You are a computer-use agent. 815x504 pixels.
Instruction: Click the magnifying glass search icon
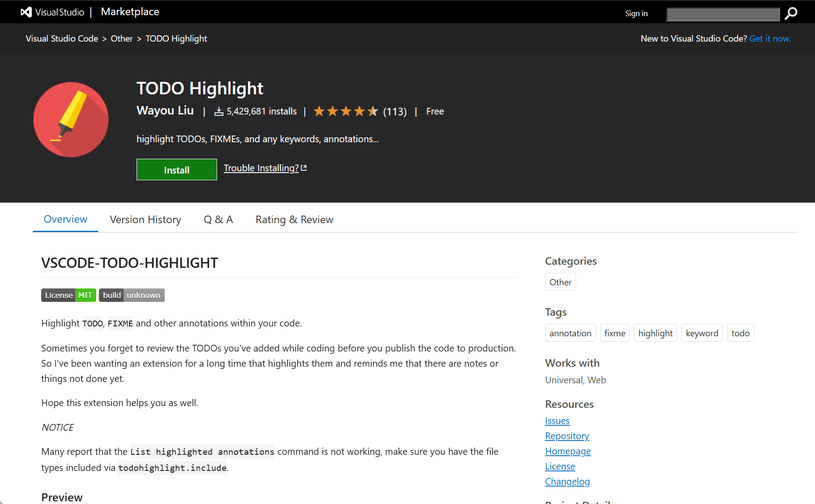click(x=791, y=13)
